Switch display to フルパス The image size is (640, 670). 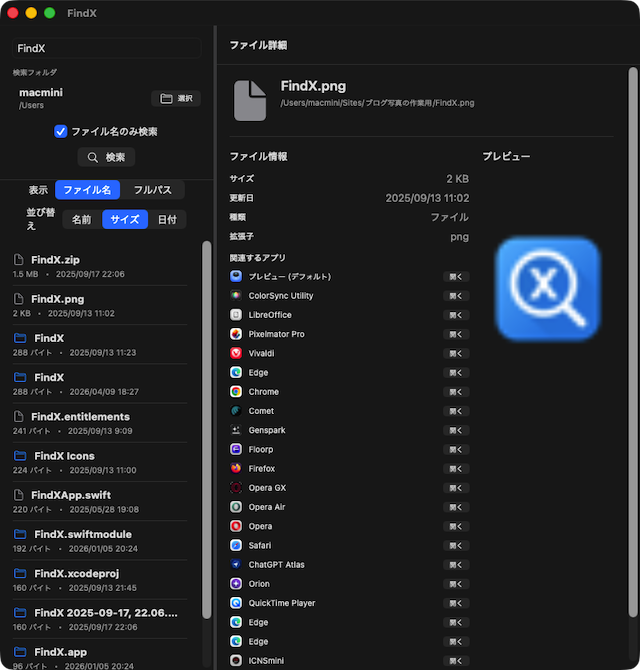tap(152, 190)
